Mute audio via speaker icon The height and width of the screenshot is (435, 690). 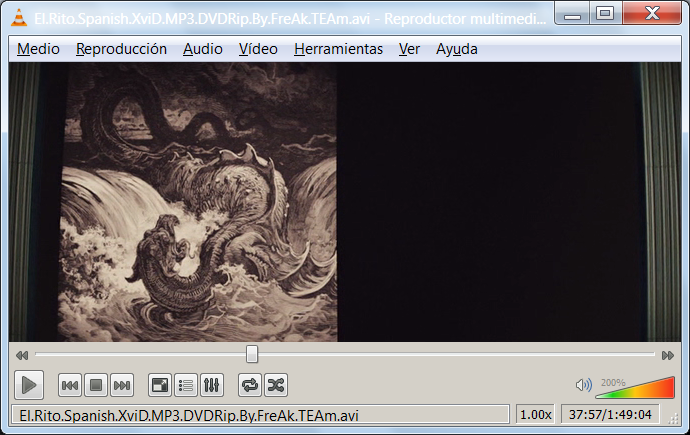coord(584,385)
